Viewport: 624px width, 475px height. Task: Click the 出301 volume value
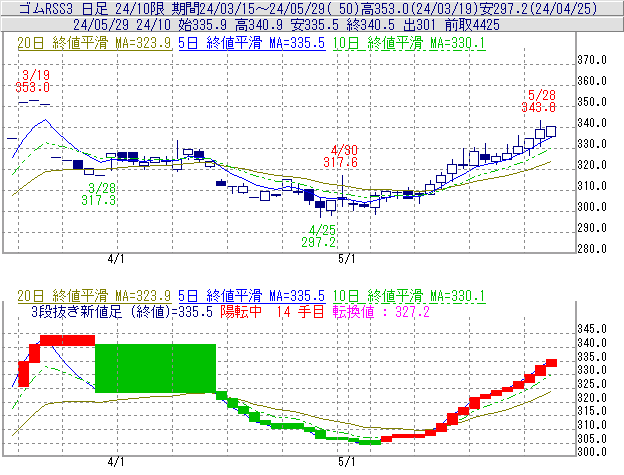point(420,25)
